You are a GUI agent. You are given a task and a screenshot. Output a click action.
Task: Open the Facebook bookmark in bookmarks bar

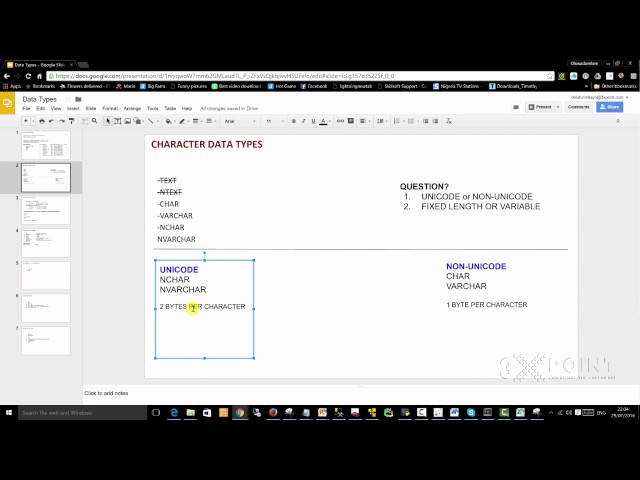pos(314,86)
